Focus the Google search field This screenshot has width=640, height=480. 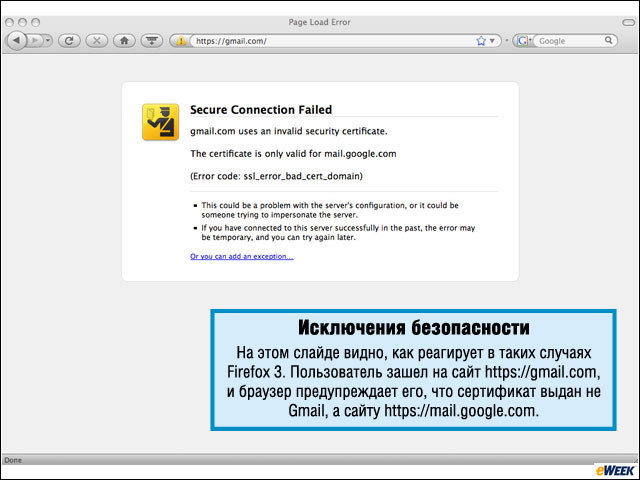[568, 41]
